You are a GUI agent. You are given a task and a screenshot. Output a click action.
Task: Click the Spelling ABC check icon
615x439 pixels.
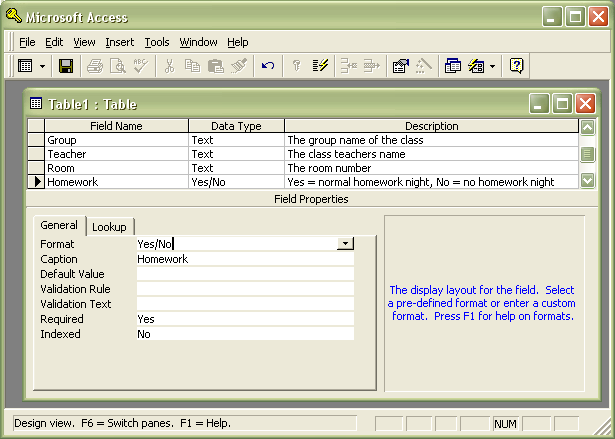point(140,66)
